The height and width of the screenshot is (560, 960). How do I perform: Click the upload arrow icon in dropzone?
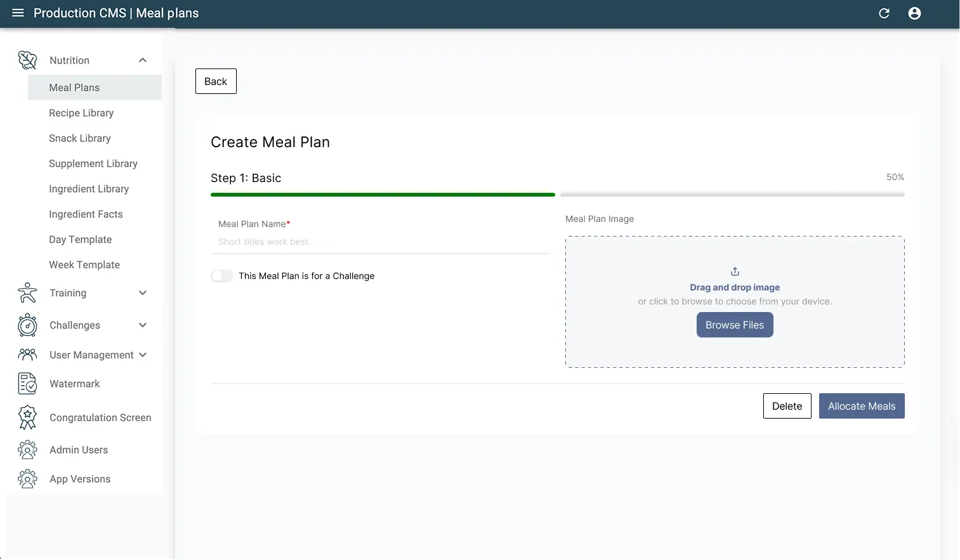pos(735,271)
